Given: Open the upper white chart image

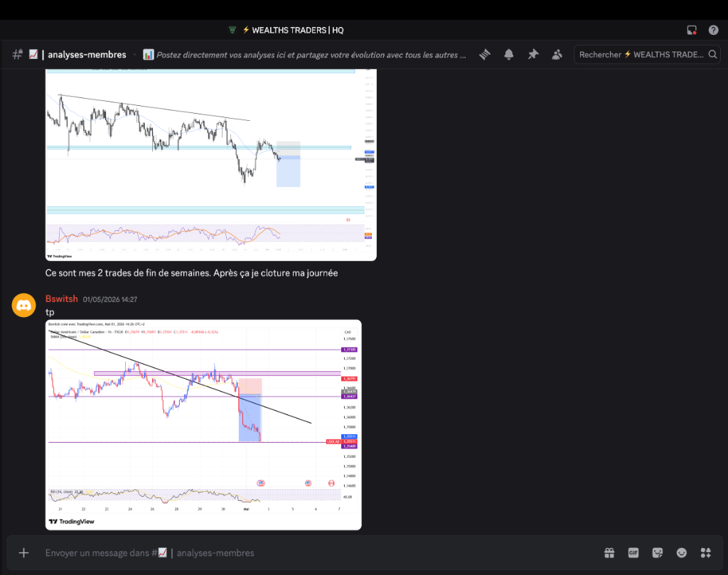Looking at the screenshot, I should [x=210, y=165].
